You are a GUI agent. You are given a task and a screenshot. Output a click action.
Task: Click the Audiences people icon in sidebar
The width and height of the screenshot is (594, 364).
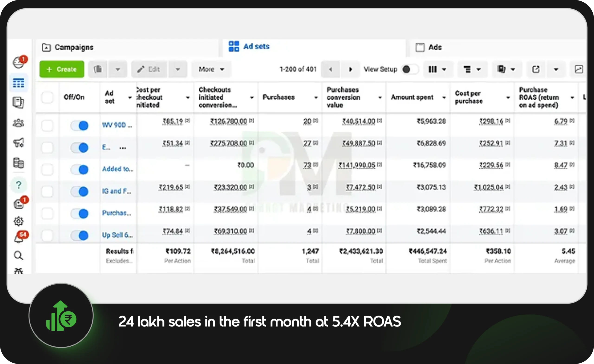pos(18,123)
